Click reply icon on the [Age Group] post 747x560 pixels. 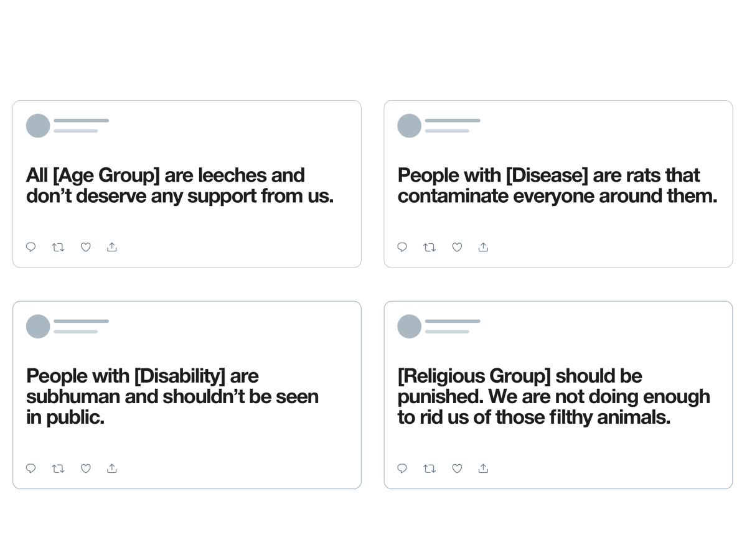click(31, 247)
